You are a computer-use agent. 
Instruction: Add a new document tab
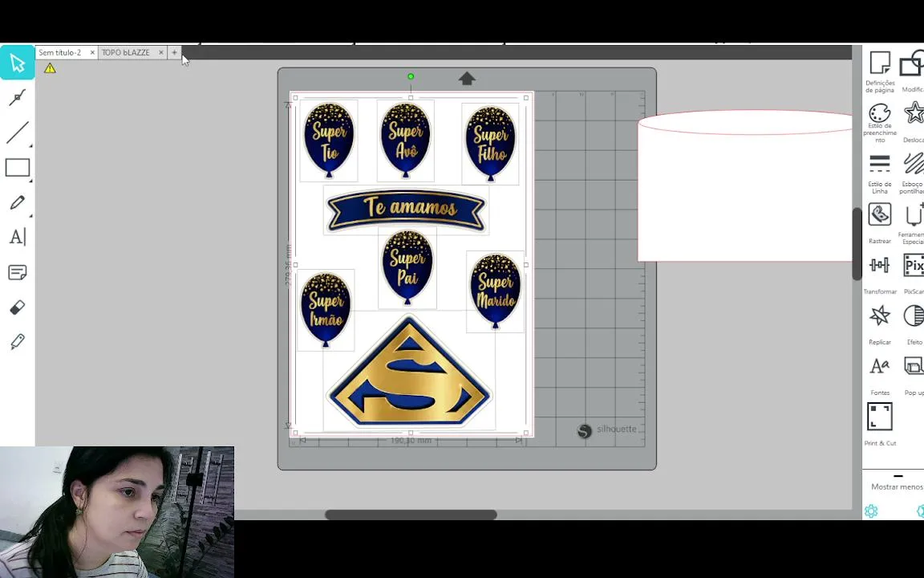[174, 52]
